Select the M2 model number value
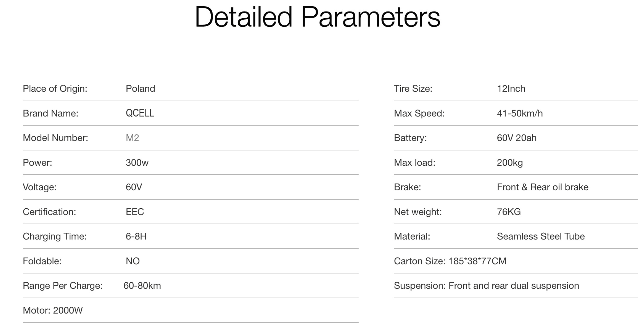 [132, 138]
